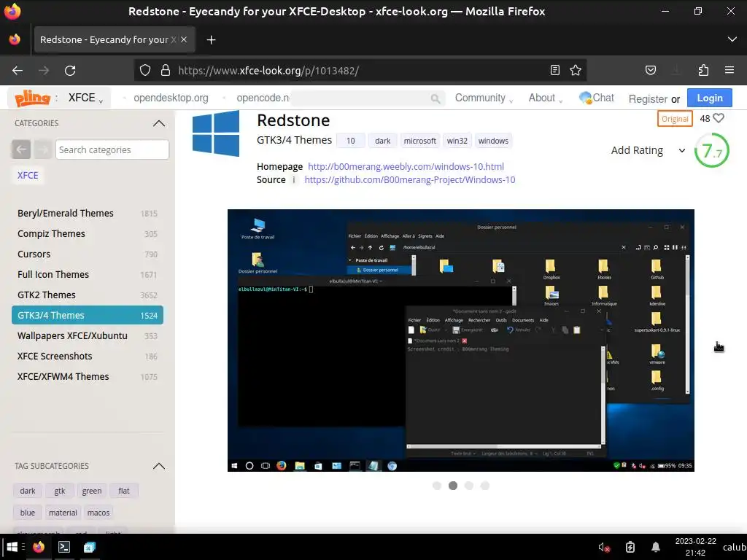The height and width of the screenshot is (560, 747).
Task: Click the battery icon in system tray
Action: click(630, 547)
